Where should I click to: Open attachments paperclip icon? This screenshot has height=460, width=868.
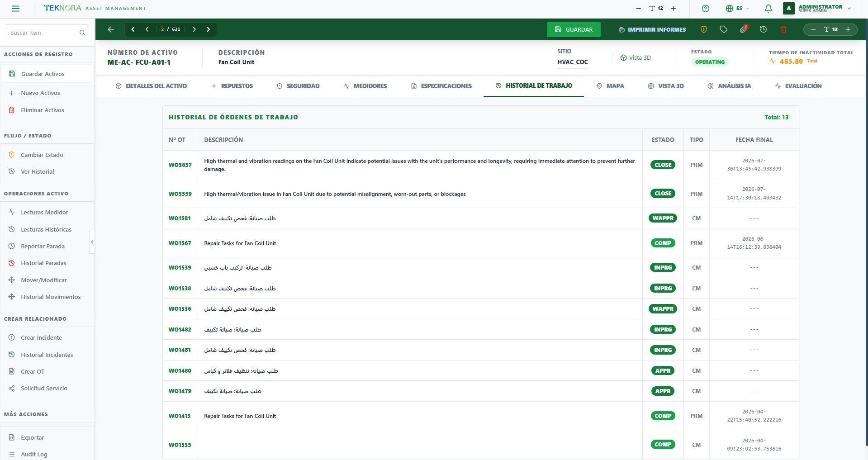tap(743, 29)
